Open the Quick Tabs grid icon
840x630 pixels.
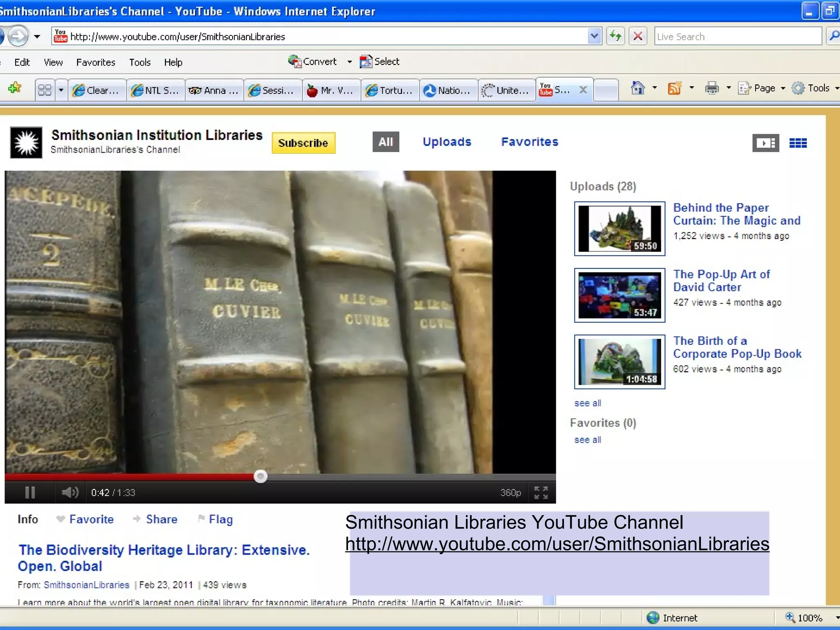pyautogui.click(x=45, y=90)
